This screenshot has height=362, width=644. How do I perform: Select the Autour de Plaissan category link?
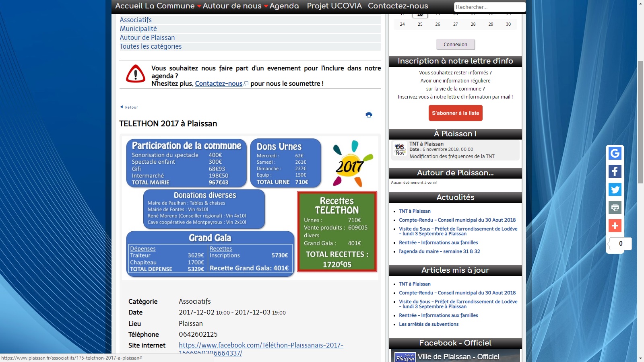pyautogui.click(x=147, y=37)
